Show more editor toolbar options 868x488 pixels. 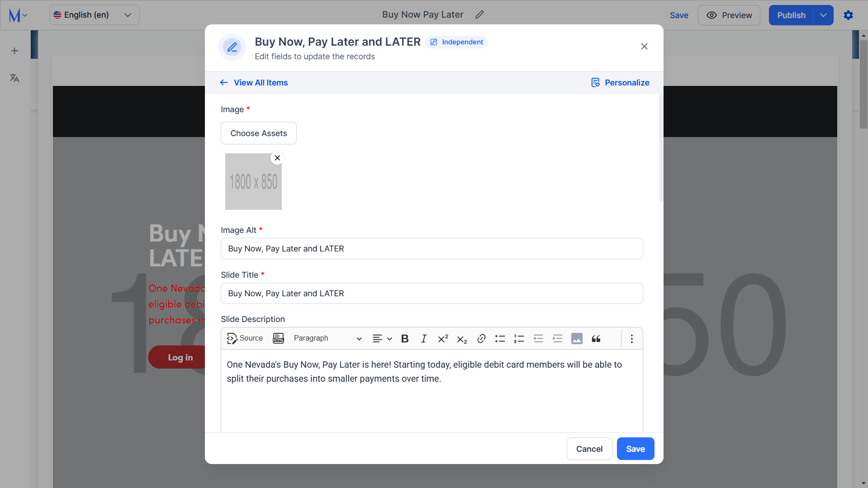coord(632,338)
